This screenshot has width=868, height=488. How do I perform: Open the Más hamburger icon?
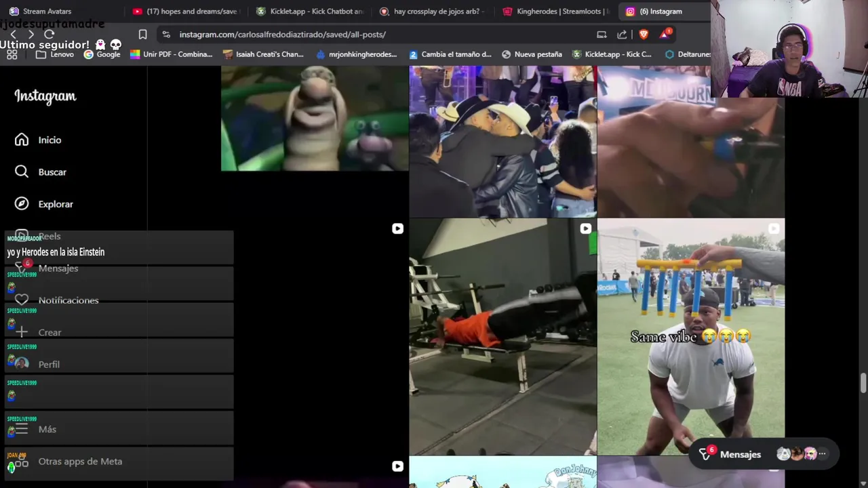click(x=22, y=429)
